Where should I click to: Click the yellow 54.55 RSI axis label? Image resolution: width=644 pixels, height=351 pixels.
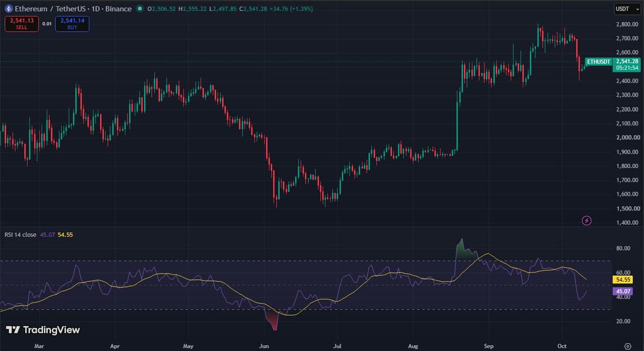tap(623, 280)
